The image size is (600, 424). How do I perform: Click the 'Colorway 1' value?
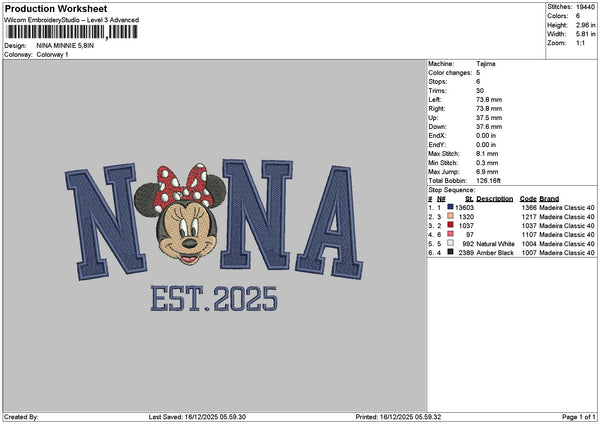click(x=52, y=55)
